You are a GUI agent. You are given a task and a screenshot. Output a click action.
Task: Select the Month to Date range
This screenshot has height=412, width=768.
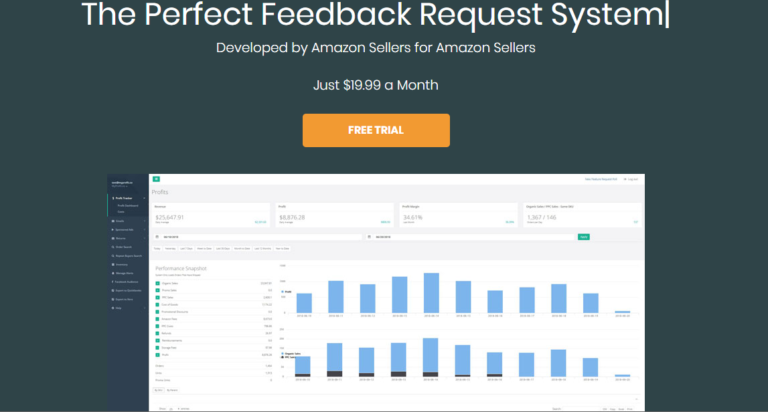(242, 249)
